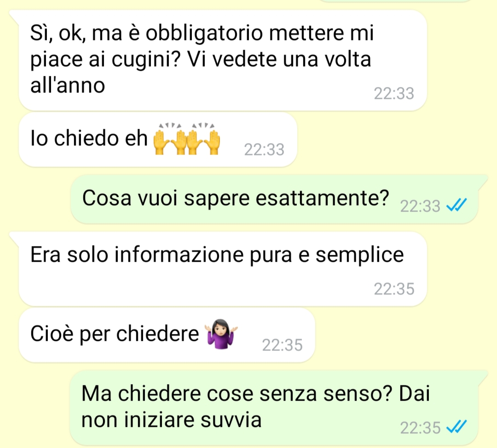
Task: Tap 22:35 timestamp beside shrug emoji
Action: coord(282,345)
